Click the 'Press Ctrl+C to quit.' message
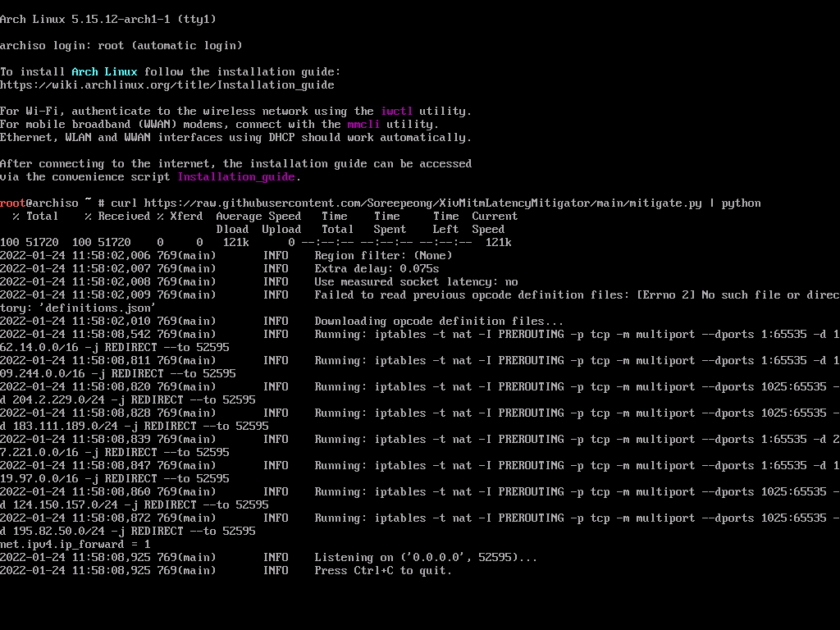The height and width of the screenshot is (630, 840). click(x=383, y=571)
